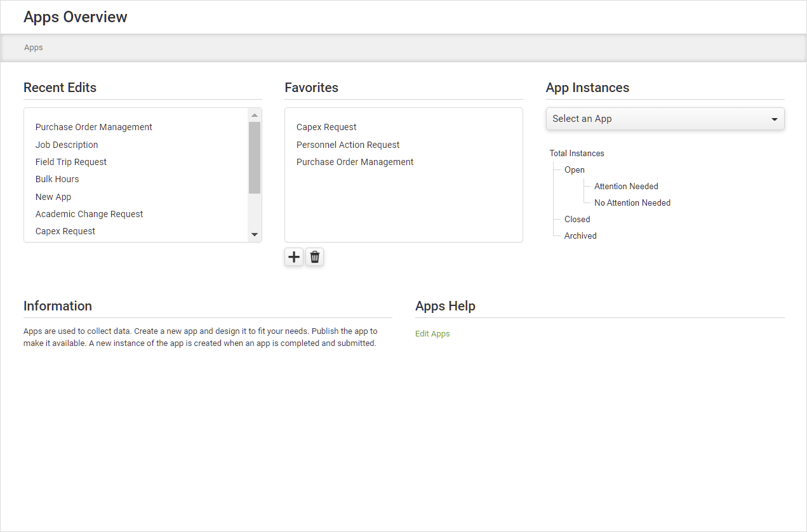Select the Archived instances node
807x532 pixels.
pyautogui.click(x=580, y=236)
